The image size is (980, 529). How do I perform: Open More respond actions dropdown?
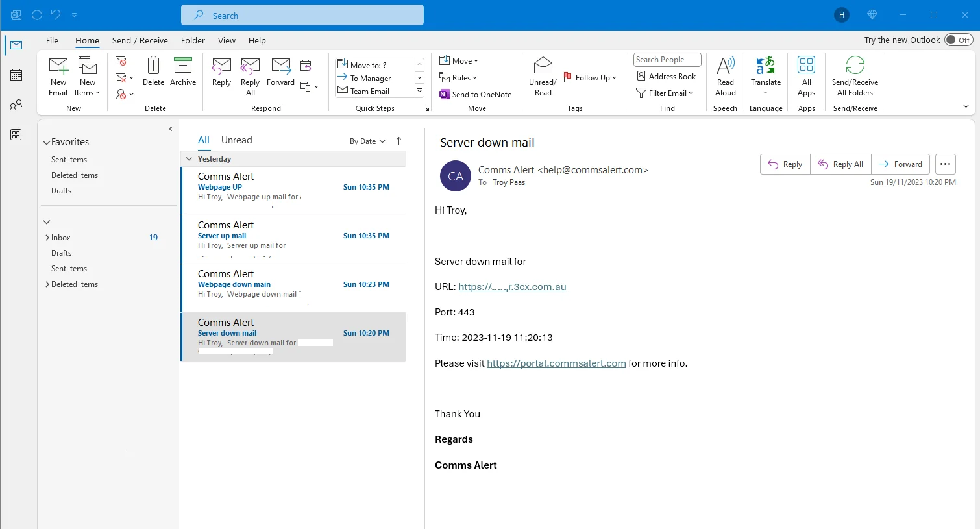click(310, 86)
